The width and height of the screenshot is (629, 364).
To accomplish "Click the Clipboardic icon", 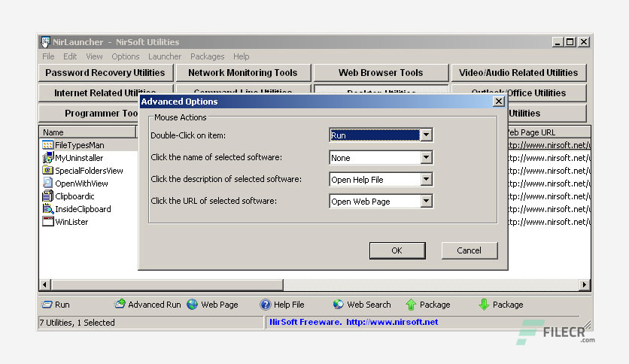I will tap(47, 196).
